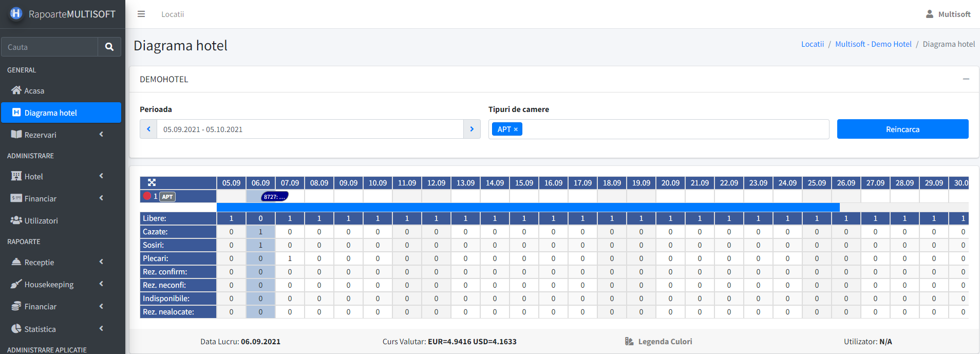Viewport: 980px width, 354px height.
Task: Click red status dot of room 1
Action: [x=147, y=196]
